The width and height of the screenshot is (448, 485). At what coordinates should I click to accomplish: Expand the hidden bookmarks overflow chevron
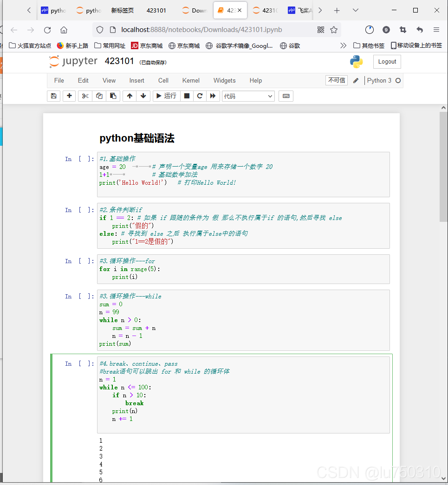point(343,45)
